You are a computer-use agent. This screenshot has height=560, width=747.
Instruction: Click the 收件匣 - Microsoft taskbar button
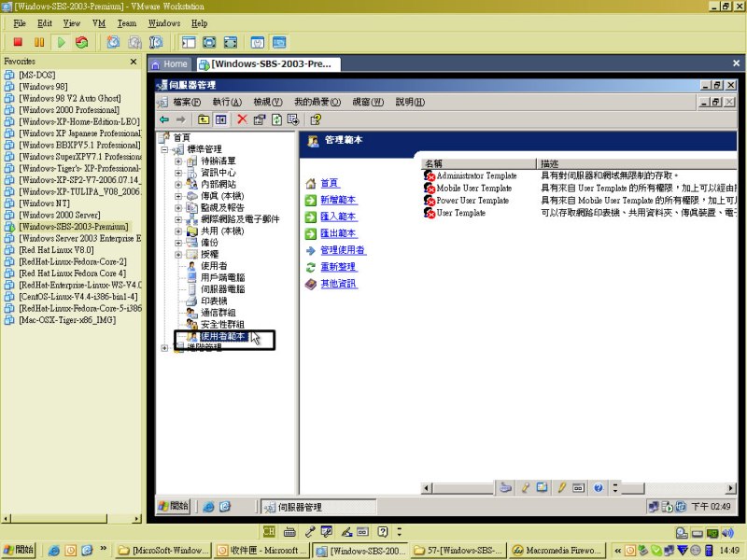click(261, 551)
